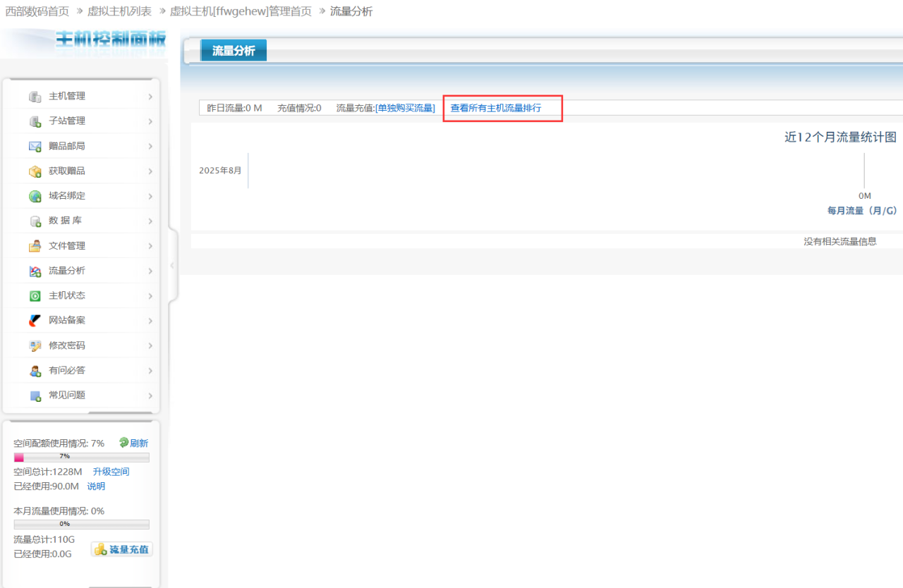Click the 数据库 database icon
The height and width of the screenshot is (588, 903).
(35, 221)
